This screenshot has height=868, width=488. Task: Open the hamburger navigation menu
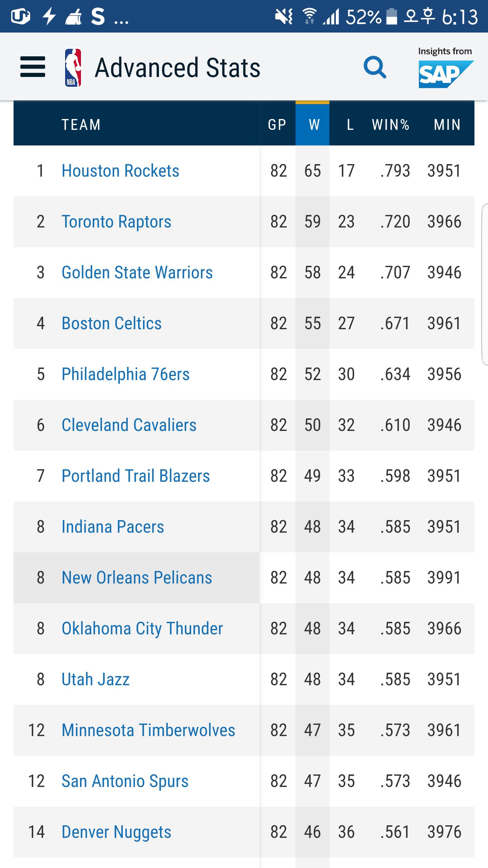coord(33,67)
